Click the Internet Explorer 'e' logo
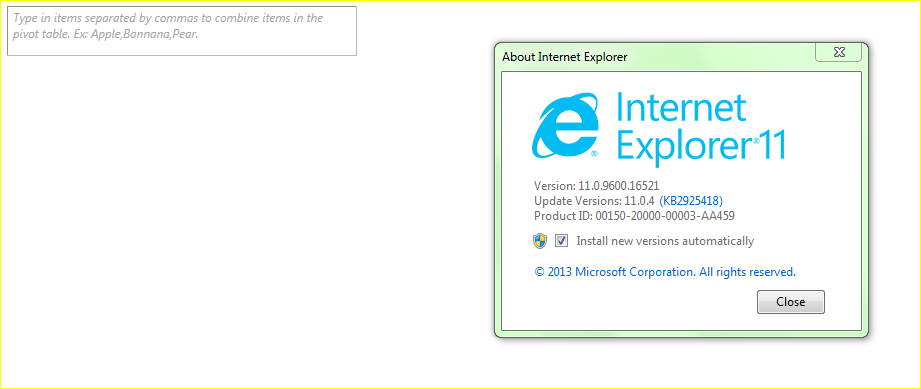Screen dimensions: 921x389 pos(565,125)
